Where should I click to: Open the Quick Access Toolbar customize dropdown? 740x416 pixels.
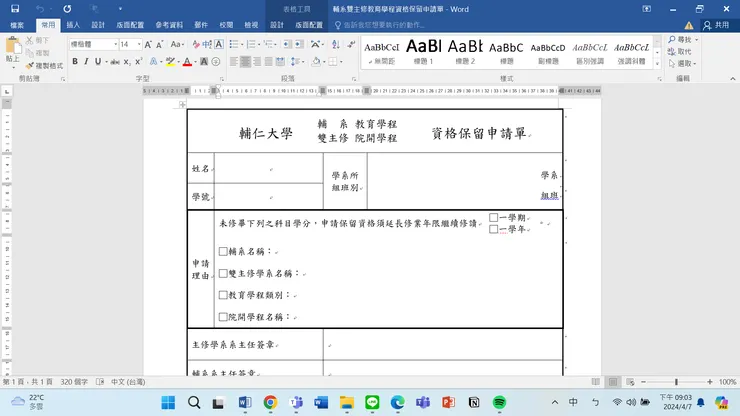(120, 8)
